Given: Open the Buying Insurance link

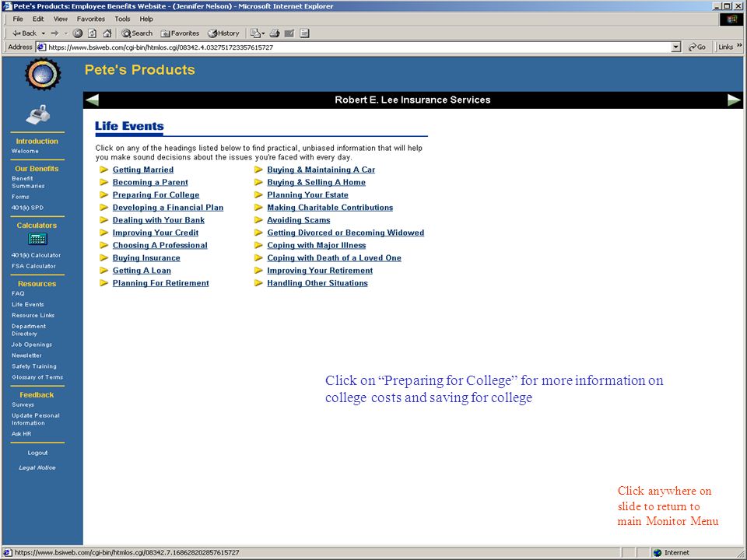Looking at the screenshot, I should click(x=146, y=258).
